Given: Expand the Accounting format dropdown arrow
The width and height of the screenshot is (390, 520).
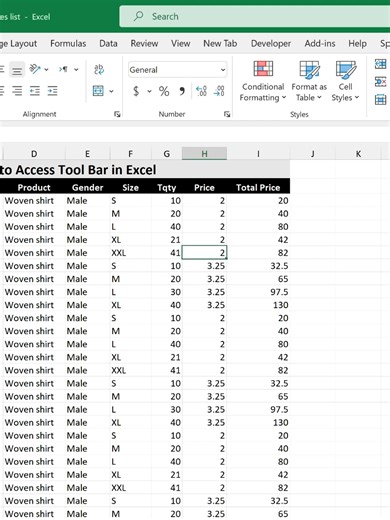Looking at the screenshot, I should (x=149, y=91).
